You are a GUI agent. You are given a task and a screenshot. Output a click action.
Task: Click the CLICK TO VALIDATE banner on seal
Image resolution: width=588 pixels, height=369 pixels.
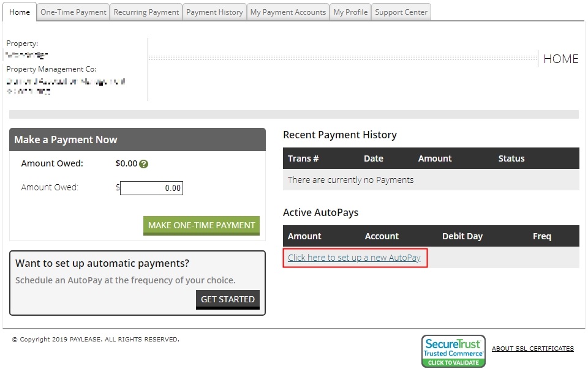click(x=453, y=360)
